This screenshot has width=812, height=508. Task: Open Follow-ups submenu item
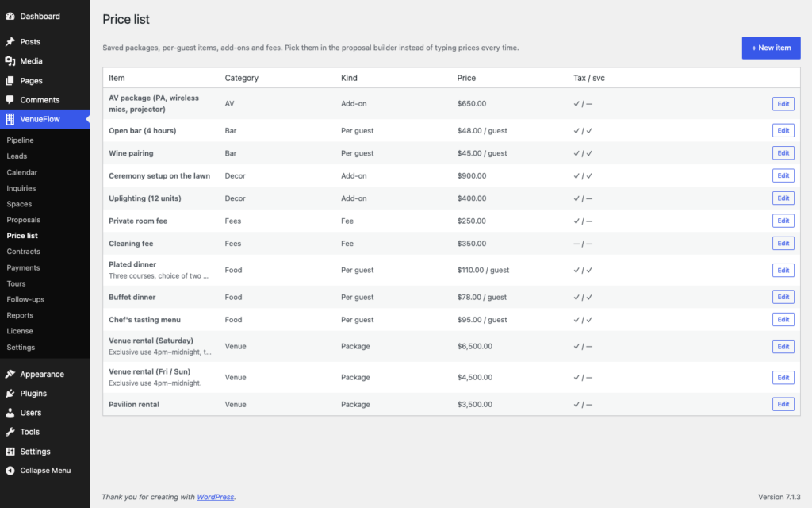(x=25, y=299)
